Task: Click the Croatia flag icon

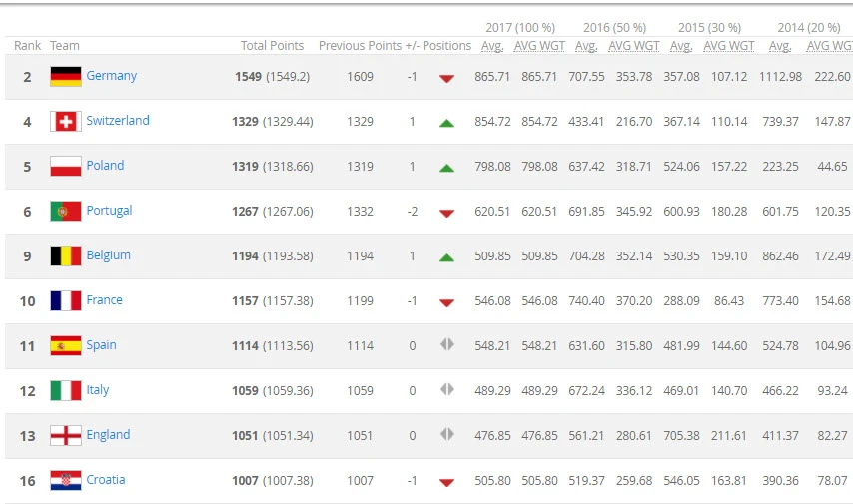Action: point(66,480)
